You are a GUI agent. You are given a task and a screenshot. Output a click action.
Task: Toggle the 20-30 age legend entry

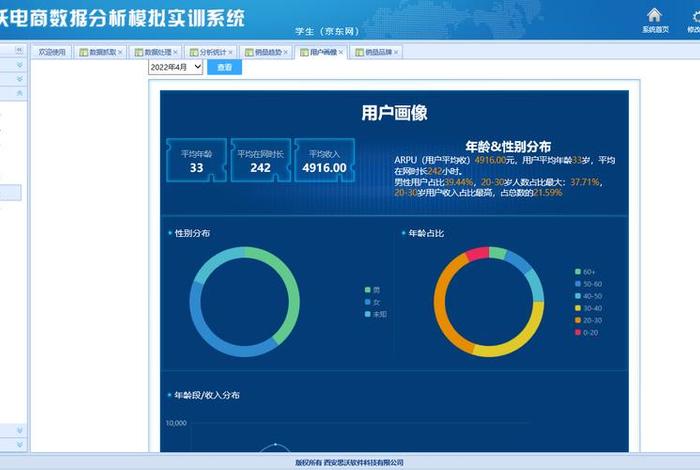pos(588,320)
